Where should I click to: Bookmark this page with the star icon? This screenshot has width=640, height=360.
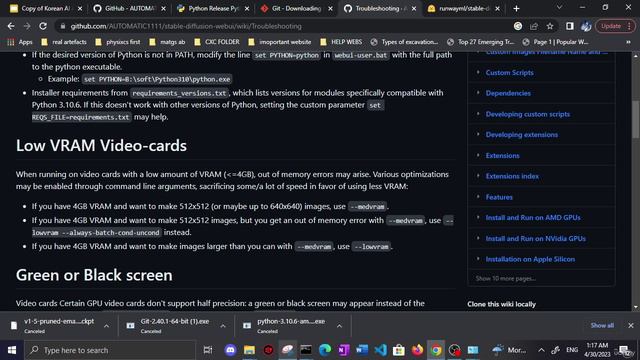click(550, 26)
